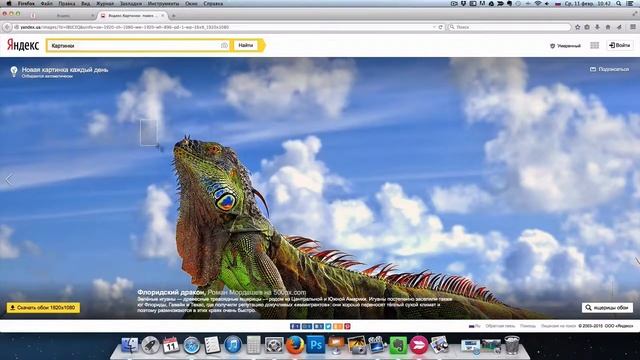
Task: Launch Photoshop from the Dock
Action: pos(316,345)
